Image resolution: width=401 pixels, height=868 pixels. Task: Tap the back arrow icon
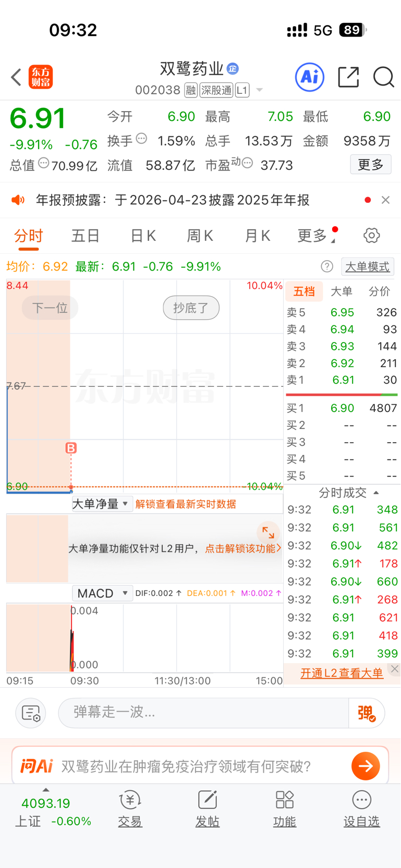coord(16,77)
